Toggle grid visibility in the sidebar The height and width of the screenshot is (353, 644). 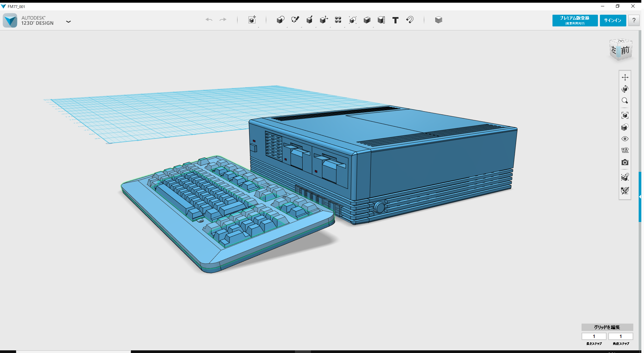[625, 150]
